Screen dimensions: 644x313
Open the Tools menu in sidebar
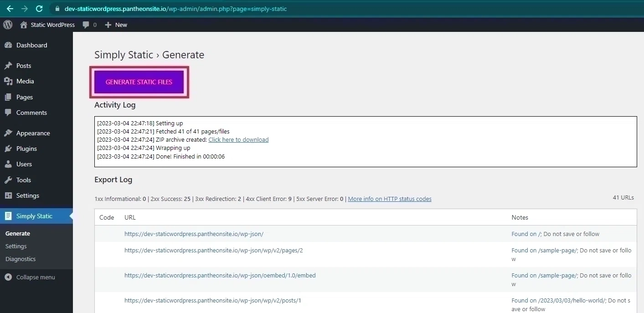[x=24, y=180]
